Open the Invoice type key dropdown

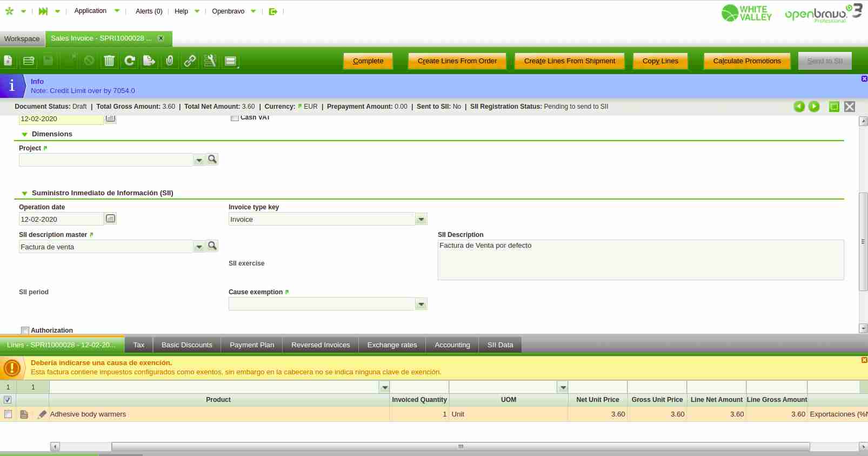[x=421, y=220]
